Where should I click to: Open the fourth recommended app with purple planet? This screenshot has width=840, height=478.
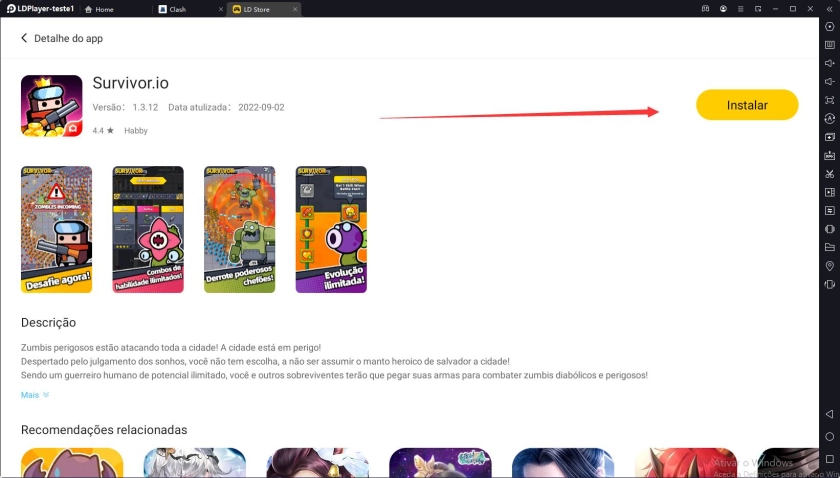pyautogui.click(x=440, y=463)
